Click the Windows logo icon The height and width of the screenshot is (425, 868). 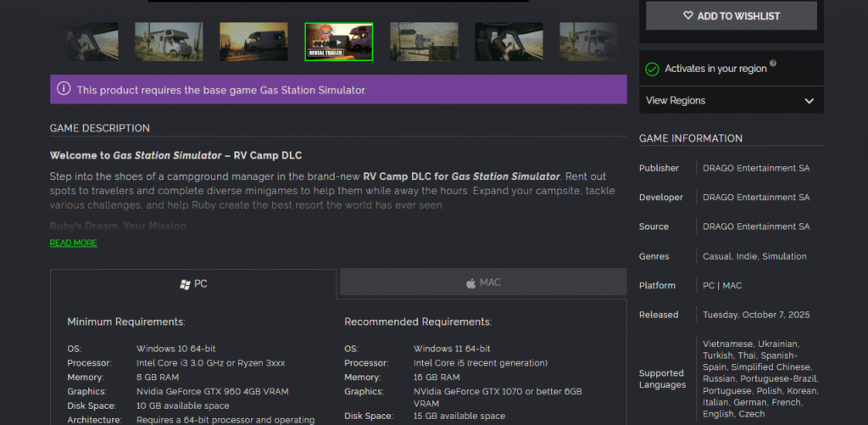185,283
